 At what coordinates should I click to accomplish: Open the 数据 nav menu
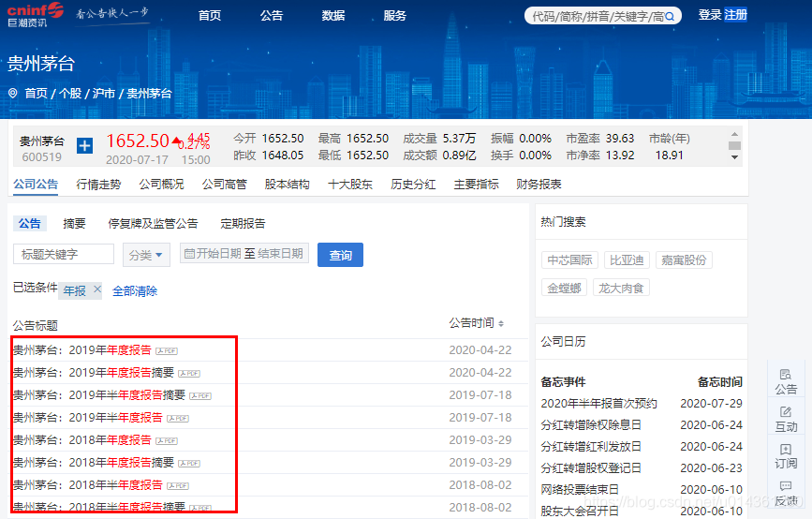[x=333, y=16]
